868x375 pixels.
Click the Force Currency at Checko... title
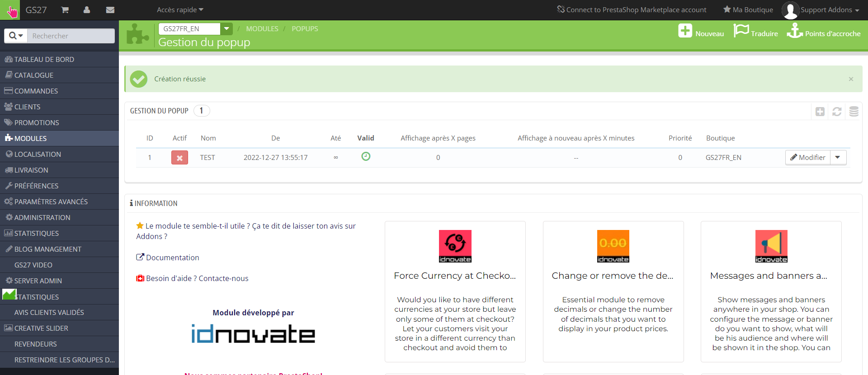coord(455,276)
